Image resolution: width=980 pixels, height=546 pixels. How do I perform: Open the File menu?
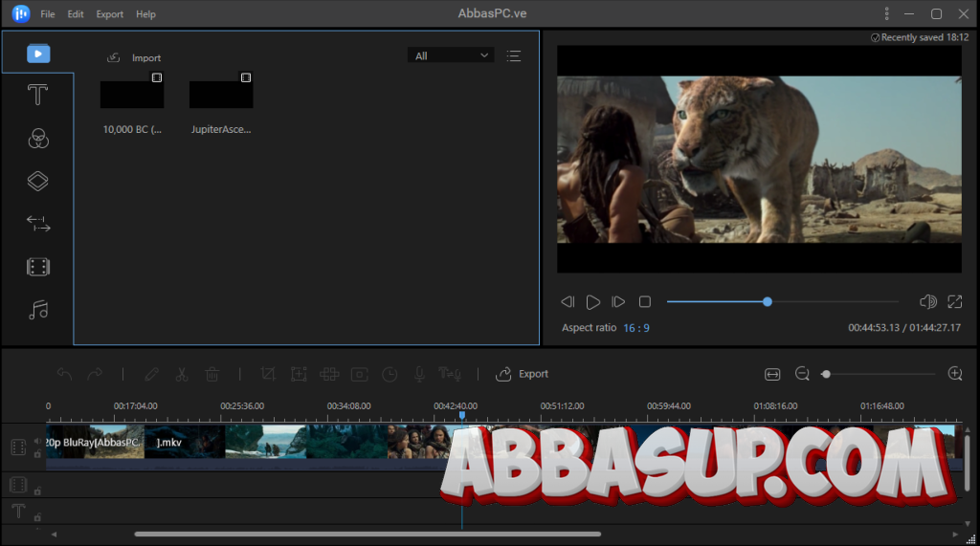(x=48, y=13)
